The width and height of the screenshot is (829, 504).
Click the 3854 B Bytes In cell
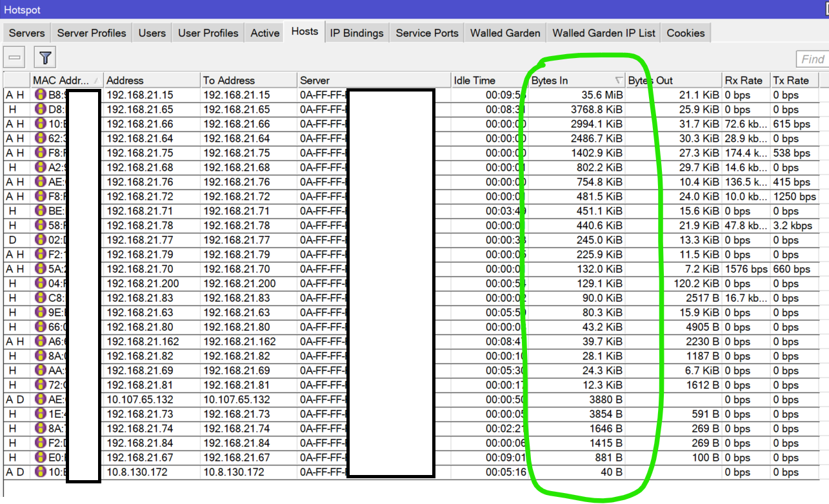point(577,414)
